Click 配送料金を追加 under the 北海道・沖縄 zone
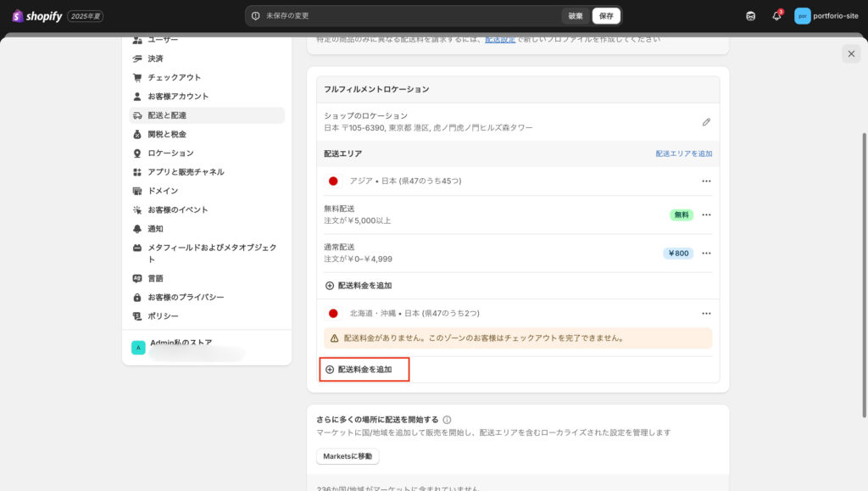 click(x=364, y=370)
